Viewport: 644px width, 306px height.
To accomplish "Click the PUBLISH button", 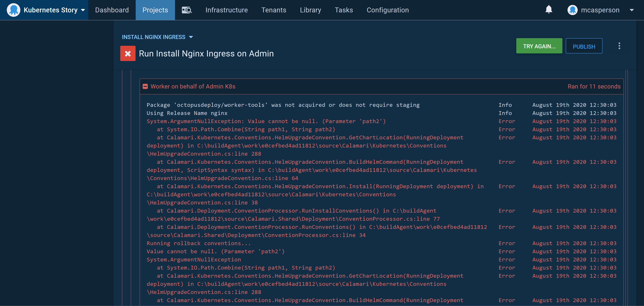I will (584, 46).
